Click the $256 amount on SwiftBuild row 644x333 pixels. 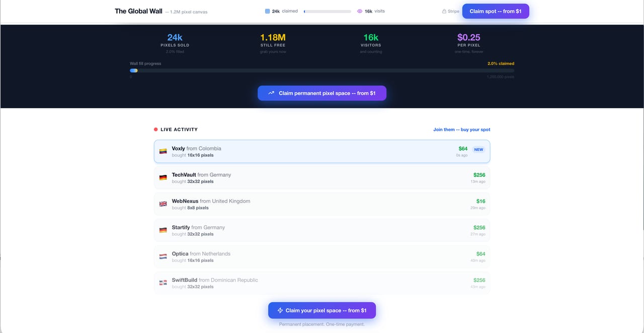[x=479, y=280]
